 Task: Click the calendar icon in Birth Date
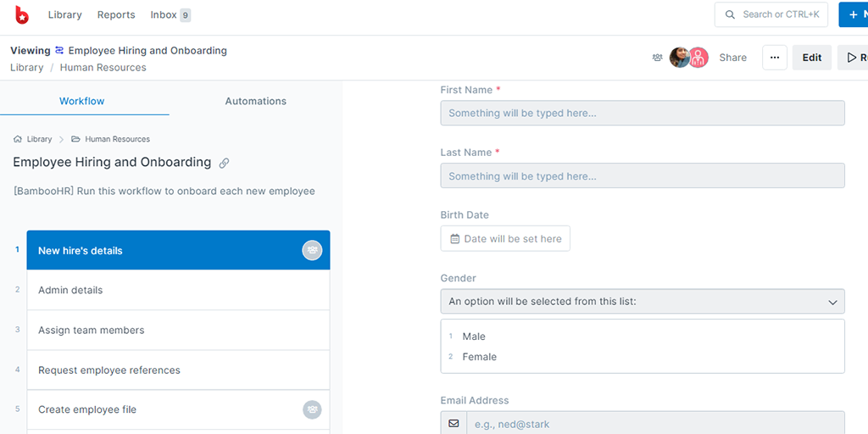pyautogui.click(x=455, y=238)
